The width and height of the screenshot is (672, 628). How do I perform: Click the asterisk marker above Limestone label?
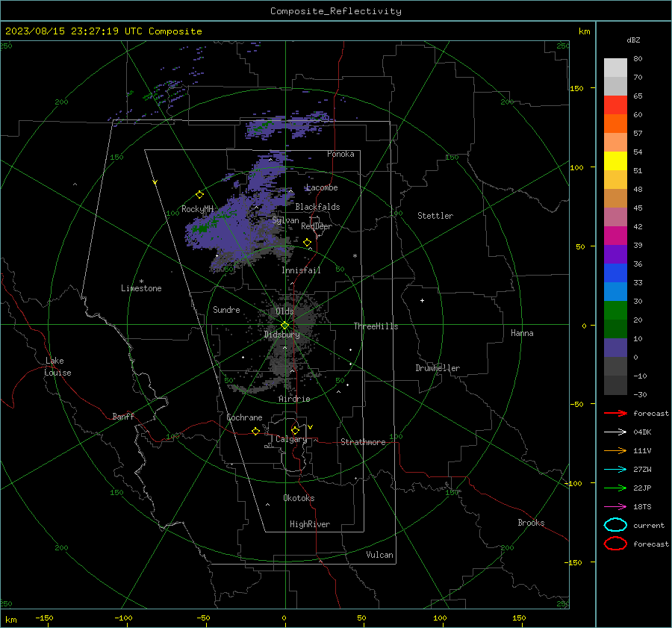(141, 282)
